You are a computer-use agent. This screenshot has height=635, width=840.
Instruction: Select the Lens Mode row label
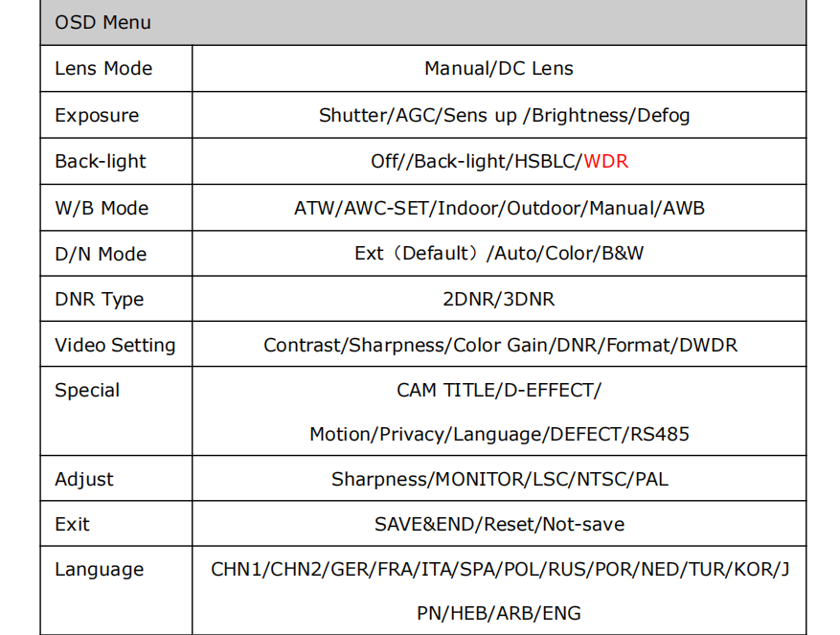(x=103, y=69)
